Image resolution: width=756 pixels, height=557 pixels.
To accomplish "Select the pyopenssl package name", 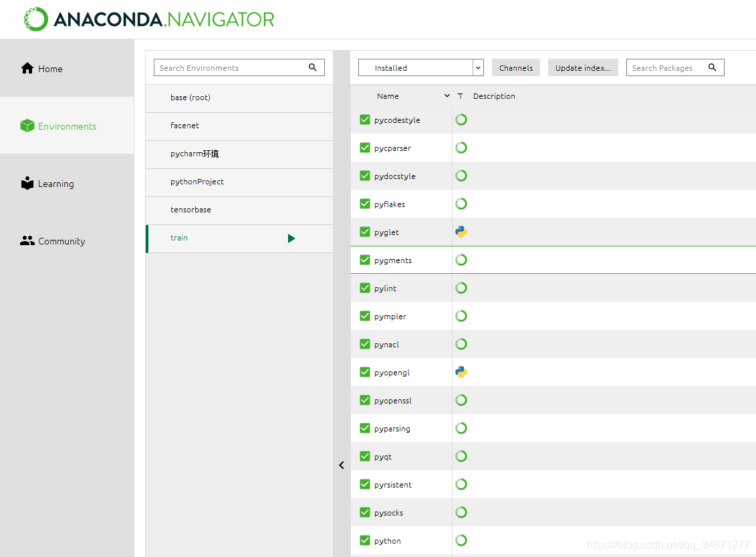I will click(x=393, y=401).
